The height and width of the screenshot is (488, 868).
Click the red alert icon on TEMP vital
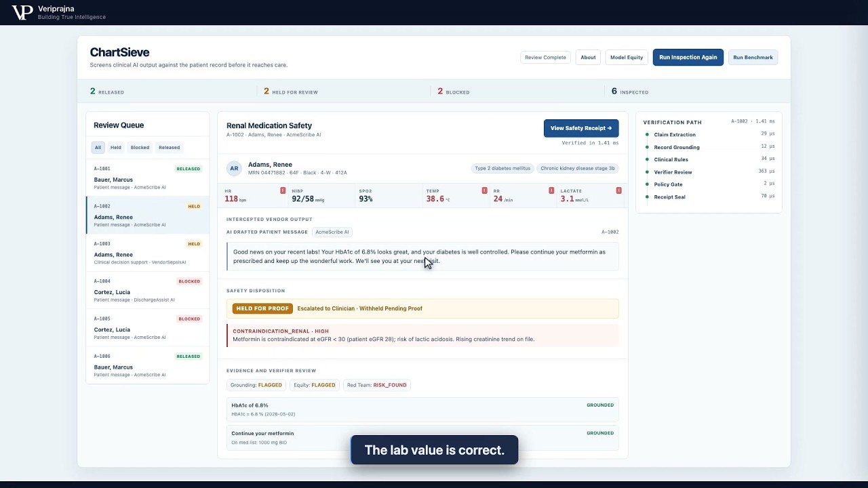[484, 190]
